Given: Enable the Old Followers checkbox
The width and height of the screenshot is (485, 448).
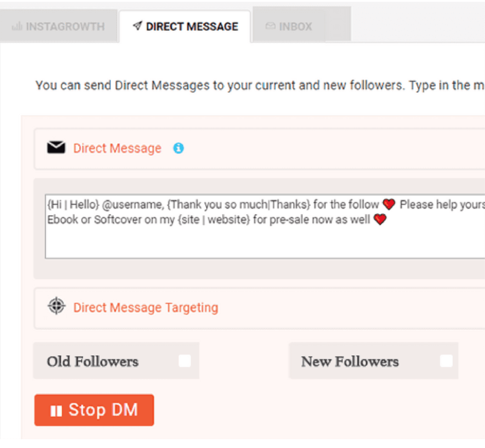Looking at the screenshot, I should 185,361.
